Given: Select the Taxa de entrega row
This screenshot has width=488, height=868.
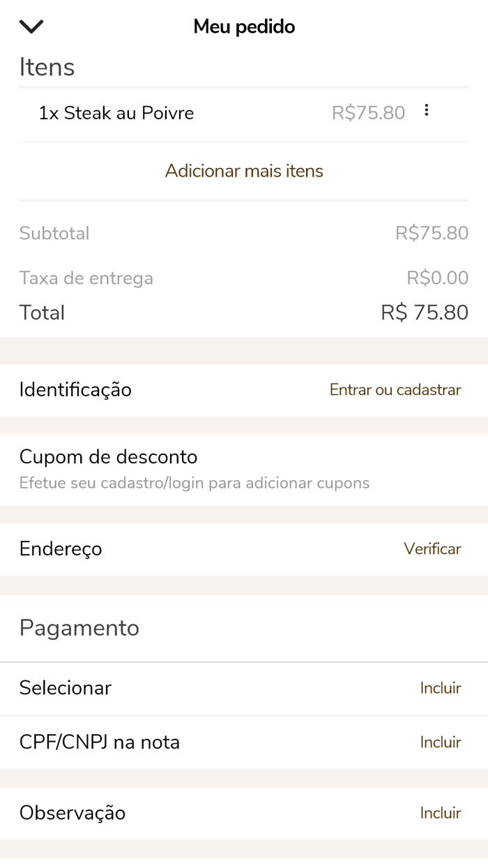Looking at the screenshot, I should click(244, 277).
